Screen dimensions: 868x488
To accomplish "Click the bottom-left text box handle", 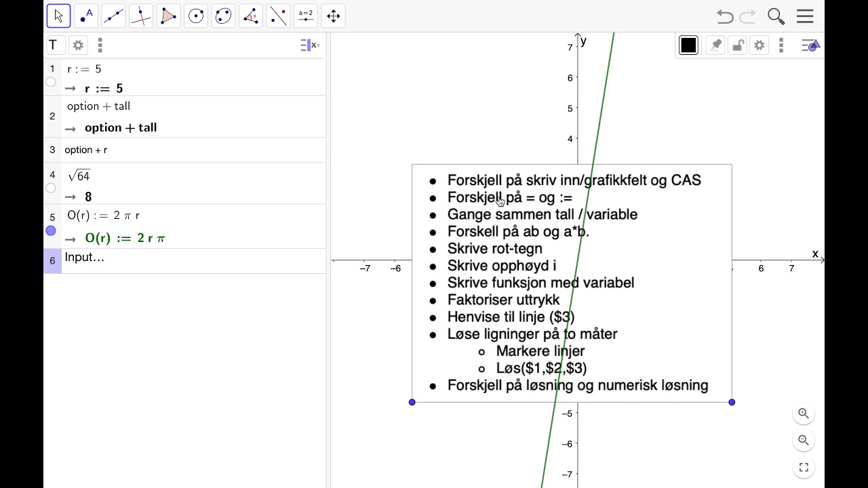I will click(x=412, y=403).
